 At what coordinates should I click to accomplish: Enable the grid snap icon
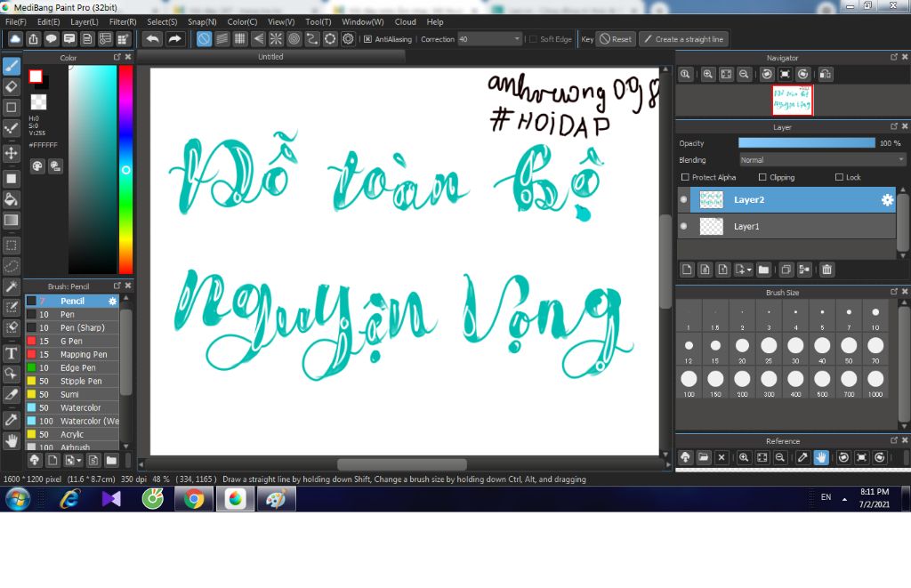click(240, 39)
